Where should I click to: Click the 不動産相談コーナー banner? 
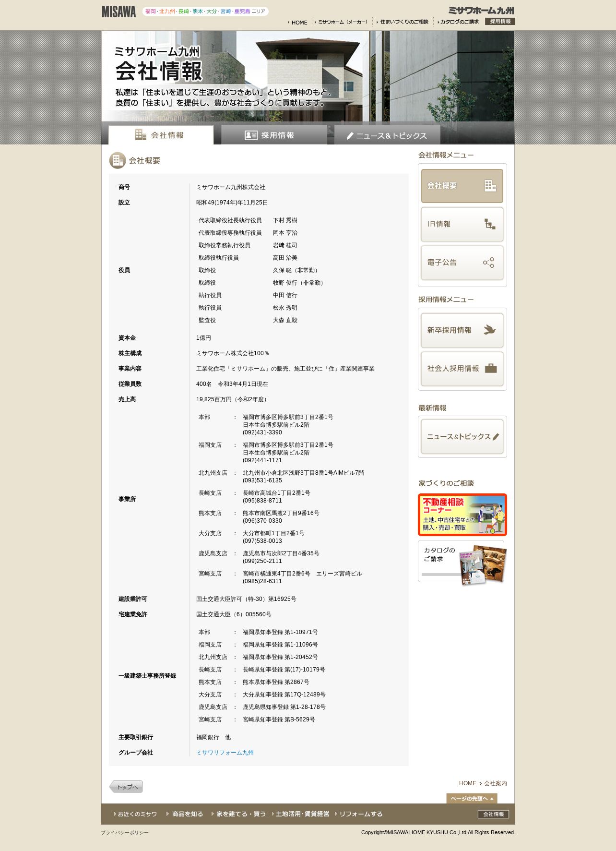point(462,515)
